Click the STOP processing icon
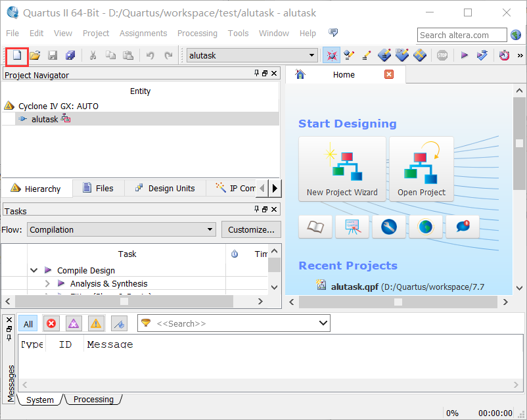 click(442, 55)
